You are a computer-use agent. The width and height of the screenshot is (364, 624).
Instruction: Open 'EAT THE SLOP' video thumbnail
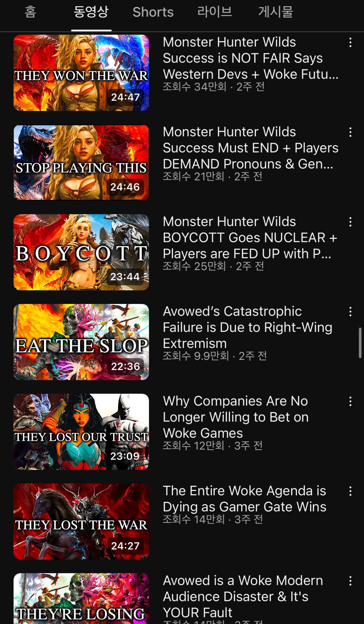(x=81, y=342)
